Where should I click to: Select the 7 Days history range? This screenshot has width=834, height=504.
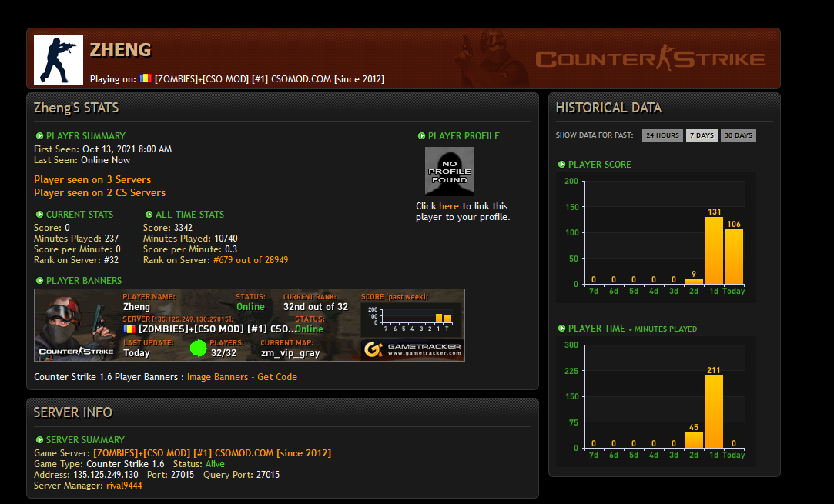pos(702,135)
